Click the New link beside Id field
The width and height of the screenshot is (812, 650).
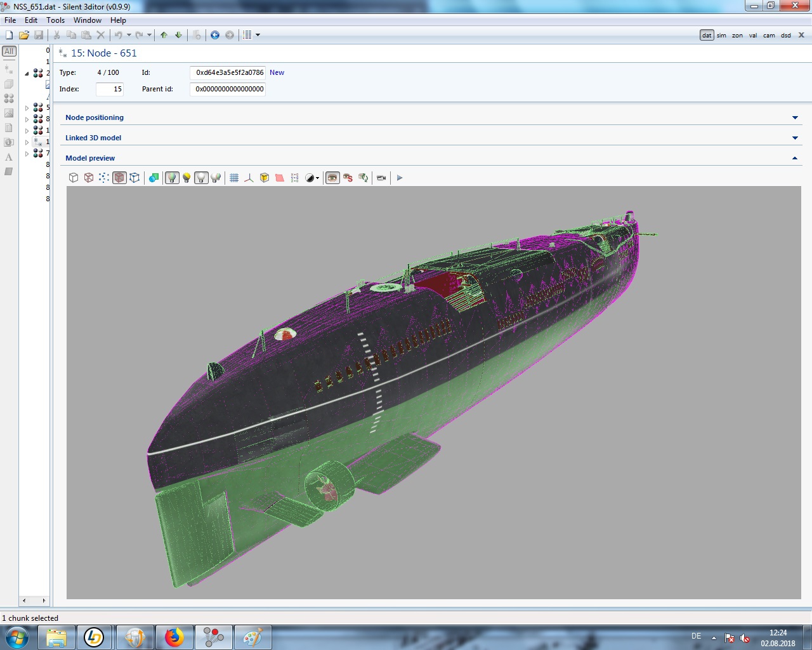pos(277,72)
